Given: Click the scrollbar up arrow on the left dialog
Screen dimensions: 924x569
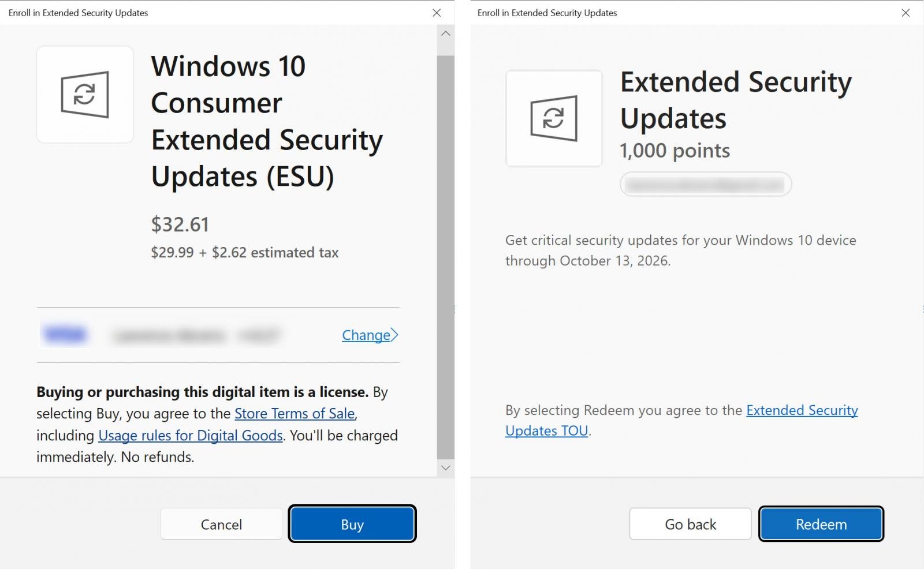Looking at the screenshot, I should tap(445, 33).
